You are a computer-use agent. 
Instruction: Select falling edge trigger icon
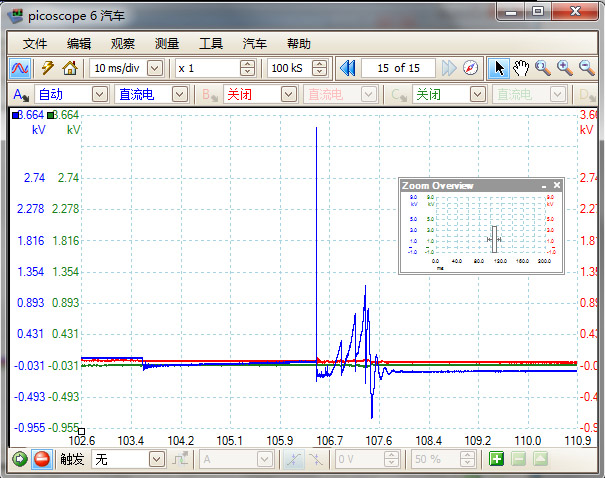click(x=316, y=459)
